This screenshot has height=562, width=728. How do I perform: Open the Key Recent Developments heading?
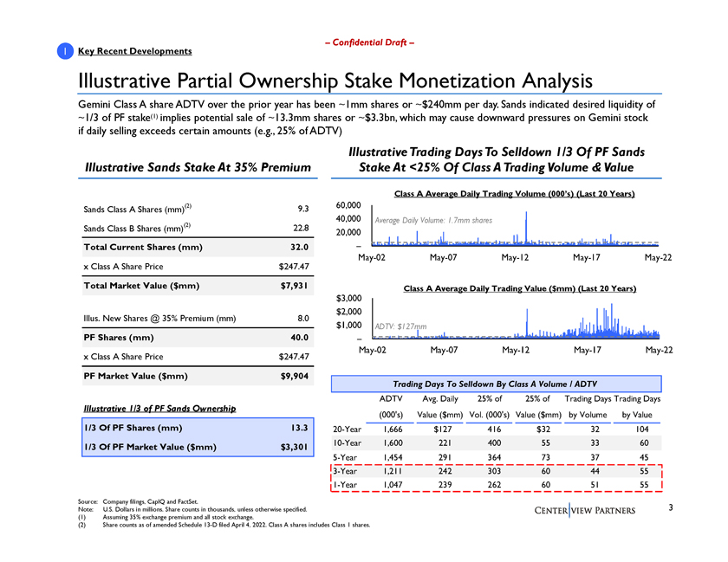(134, 51)
